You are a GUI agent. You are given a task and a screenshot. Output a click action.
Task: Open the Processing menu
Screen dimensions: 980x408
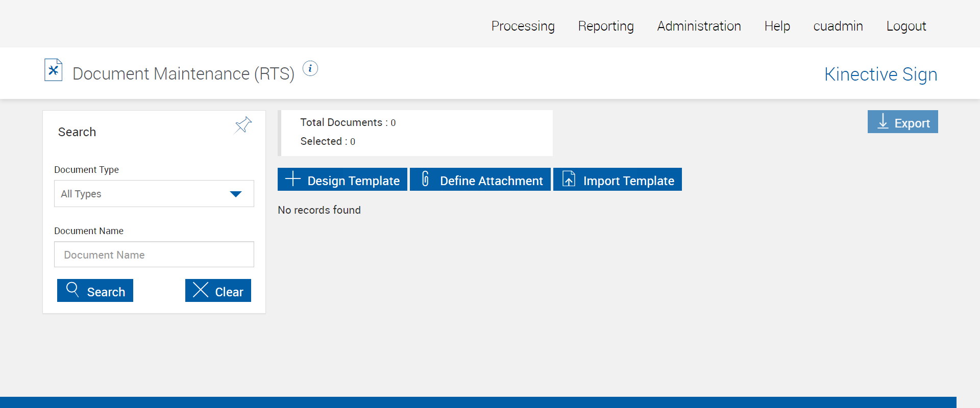tap(523, 26)
